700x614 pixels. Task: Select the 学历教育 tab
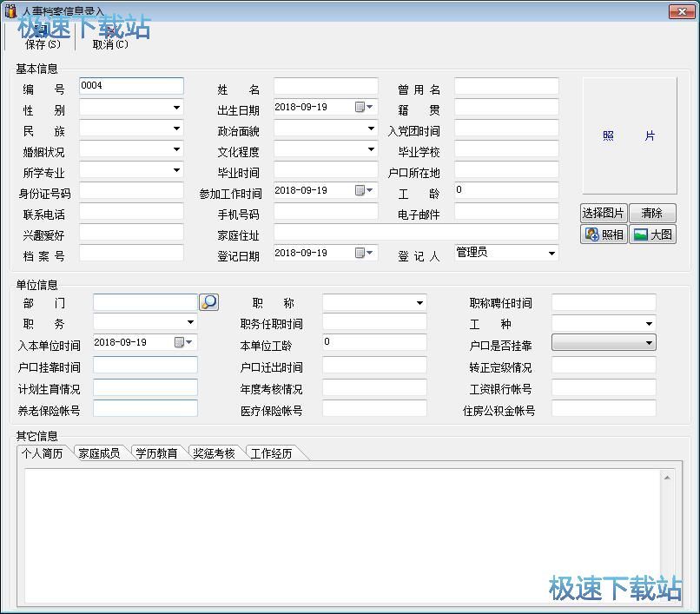coord(156,452)
